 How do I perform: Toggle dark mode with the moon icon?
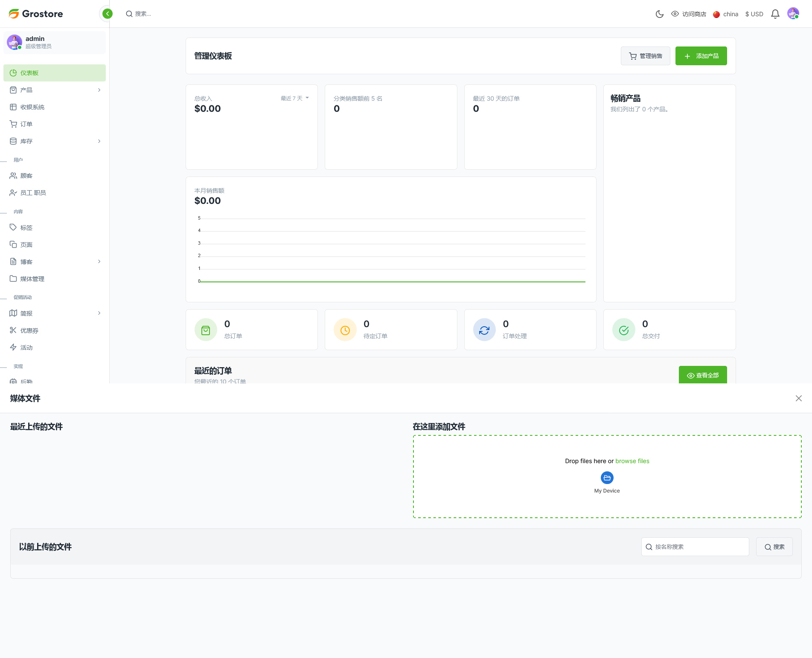(x=660, y=14)
